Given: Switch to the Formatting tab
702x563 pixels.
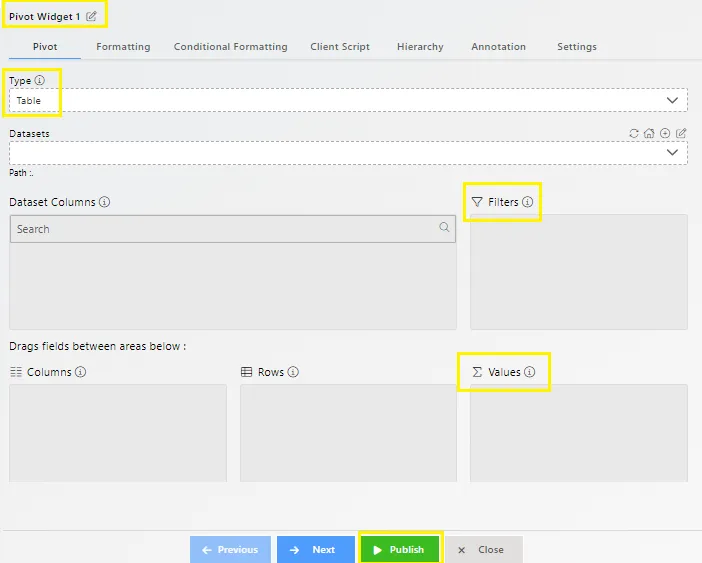Looking at the screenshot, I should [x=123, y=47].
